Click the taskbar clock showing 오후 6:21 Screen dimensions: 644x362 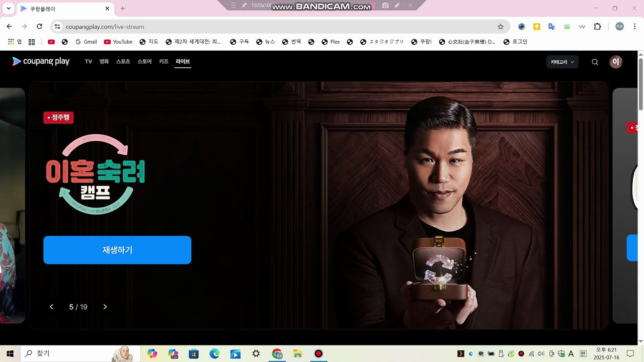point(606,353)
